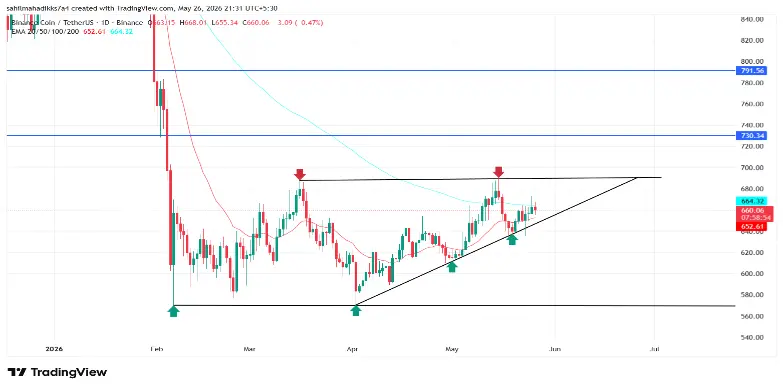Click the 800.00 price axis label
The height and width of the screenshot is (388, 783).
coord(753,61)
